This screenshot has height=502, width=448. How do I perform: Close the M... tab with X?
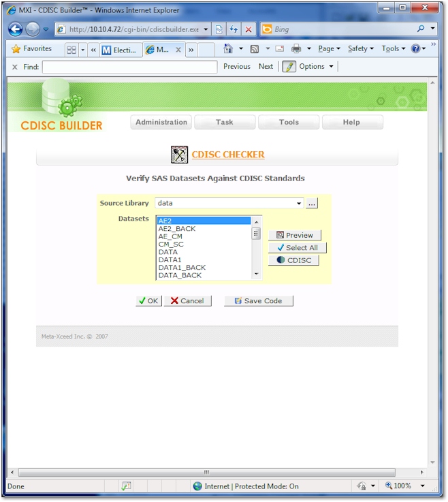click(x=178, y=50)
